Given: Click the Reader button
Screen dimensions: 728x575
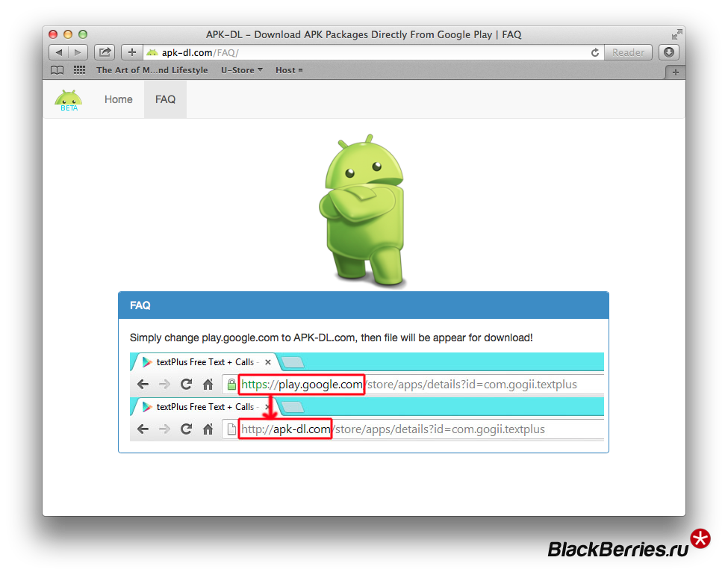Looking at the screenshot, I should click(x=628, y=52).
